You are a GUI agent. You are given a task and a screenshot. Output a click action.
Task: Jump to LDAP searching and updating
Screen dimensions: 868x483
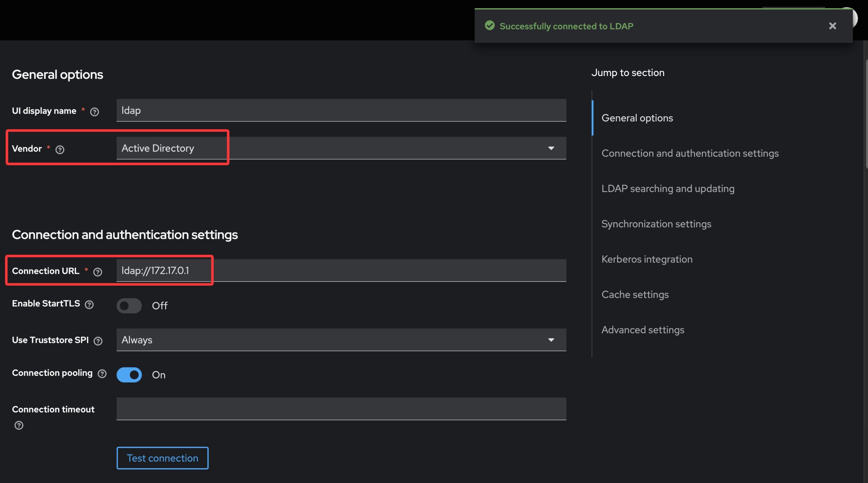668,189
